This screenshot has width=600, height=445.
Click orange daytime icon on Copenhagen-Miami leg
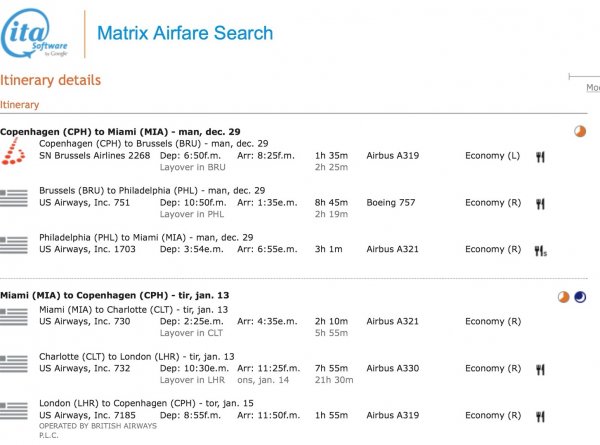581,131
